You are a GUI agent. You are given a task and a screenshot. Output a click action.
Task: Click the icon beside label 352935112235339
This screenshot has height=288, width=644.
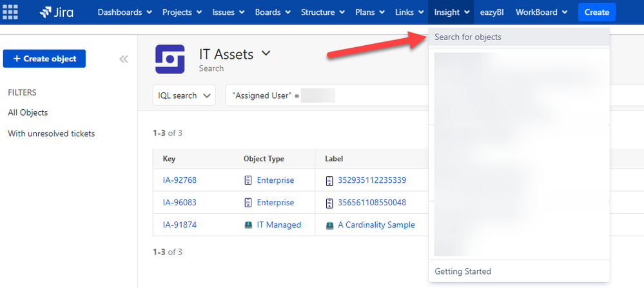point(329,181)
